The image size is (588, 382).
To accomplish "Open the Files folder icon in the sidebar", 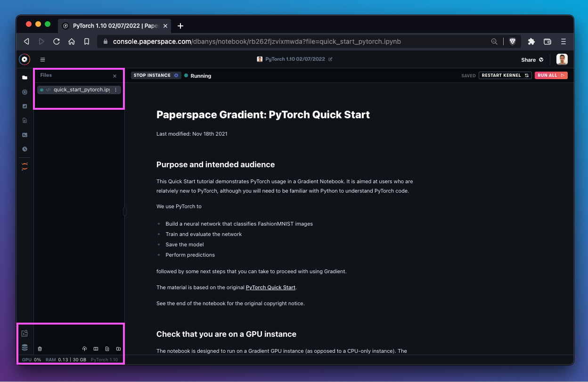I will (x=25, y=78).
